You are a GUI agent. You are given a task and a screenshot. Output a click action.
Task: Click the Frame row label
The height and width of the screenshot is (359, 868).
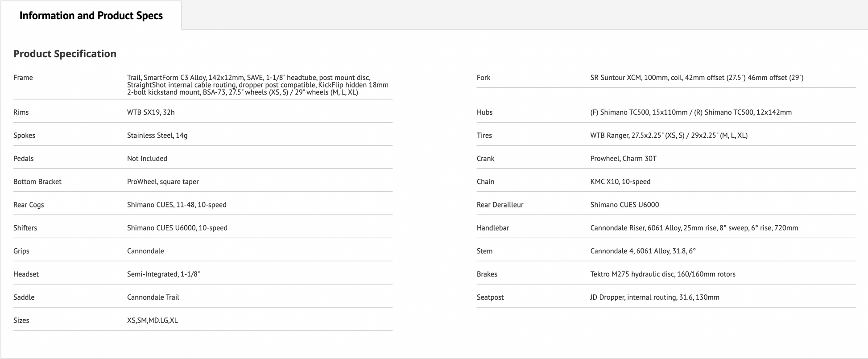tap(23, 78)
